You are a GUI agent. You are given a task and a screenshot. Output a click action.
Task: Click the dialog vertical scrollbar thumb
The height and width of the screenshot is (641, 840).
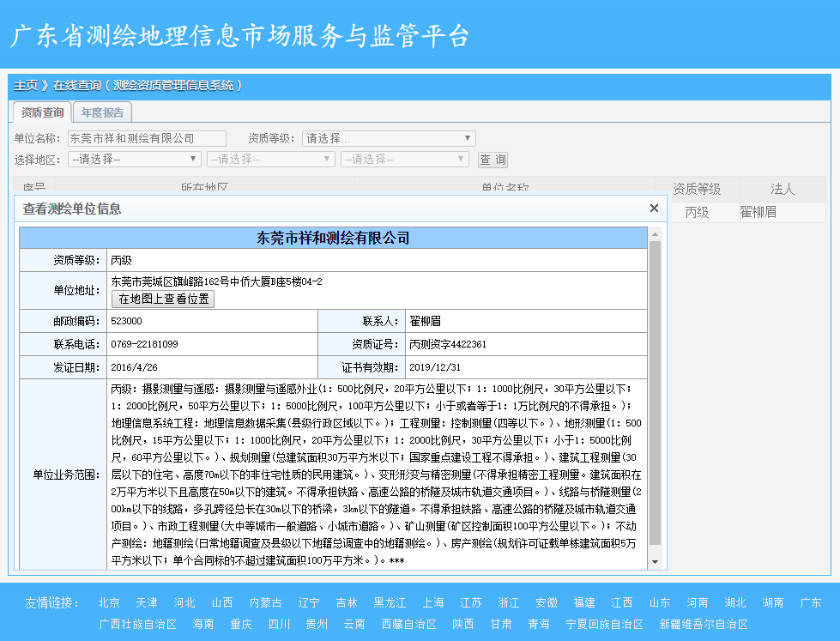click(x=655, y=392)
